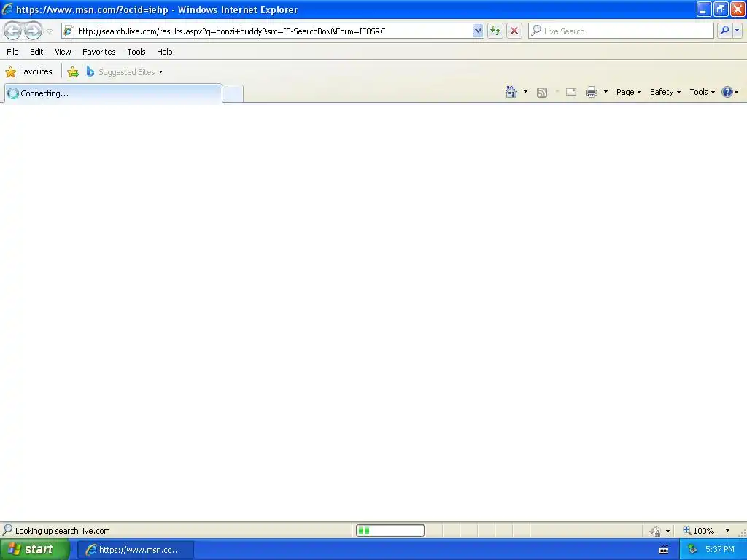Screen dimensions: 747x560
Task: Click the Home icon on command bar
Action: (x=511, y=92)
